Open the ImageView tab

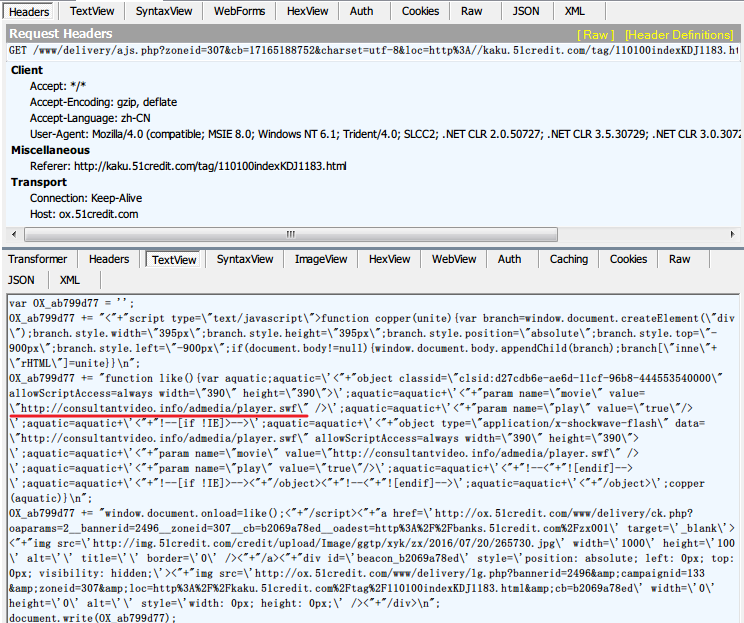321,259
